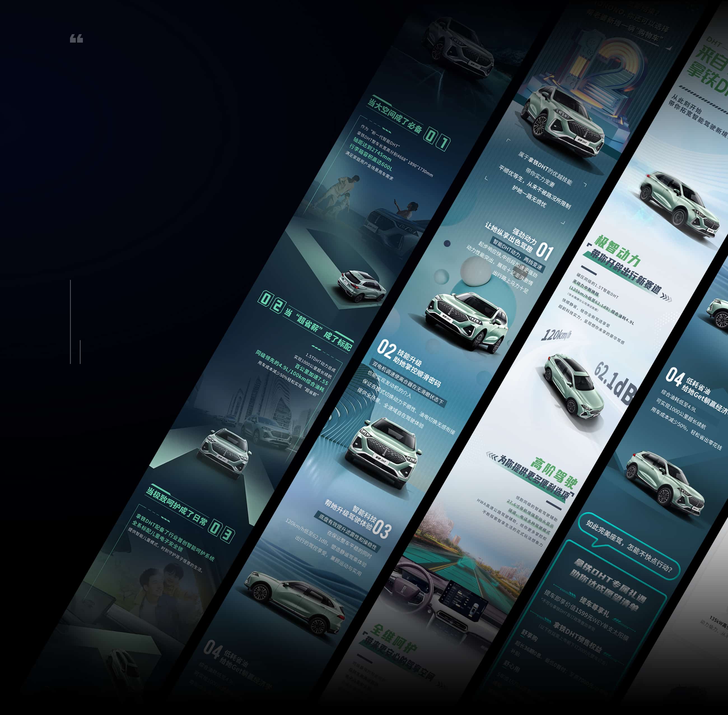Click the quotation mark icon
Screen dimensions: 728x715
[x=76, y=38]
